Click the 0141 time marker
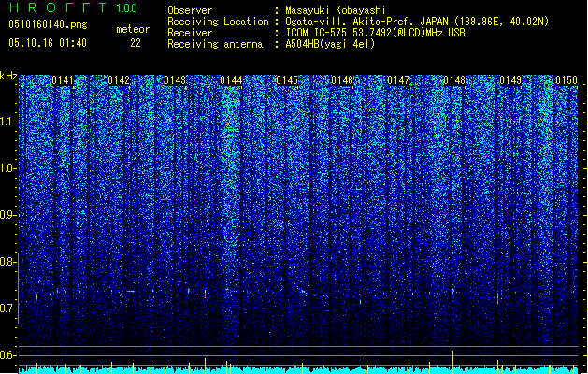The image size is (588, 374). coord(63,80)
